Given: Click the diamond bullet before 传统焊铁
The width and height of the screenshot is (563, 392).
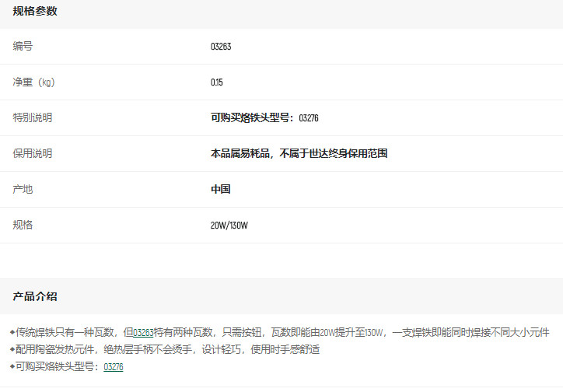Looking at the screenshot, I should pos(12,332).
